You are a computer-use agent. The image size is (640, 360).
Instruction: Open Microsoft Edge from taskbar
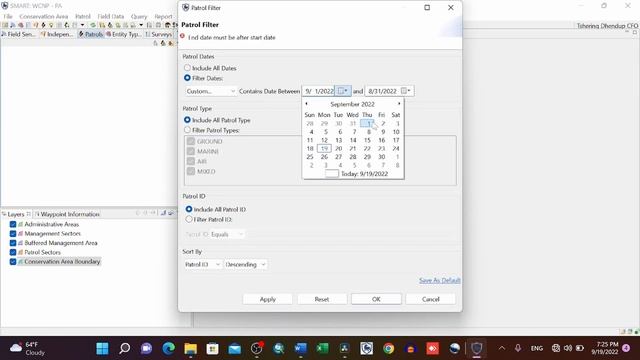pyautogui.click(x=168, y=348)
